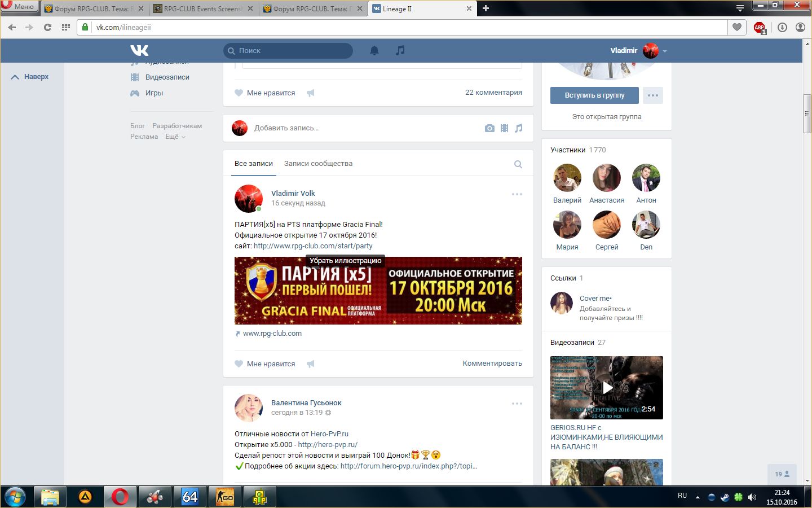Click browser back arrow

[x=12, y=27]
